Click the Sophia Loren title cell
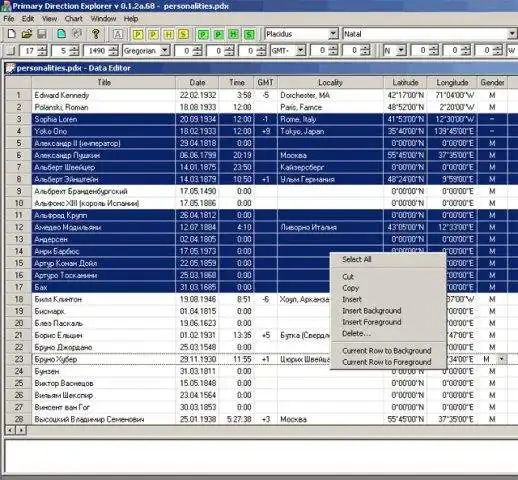 pyautogui.click(x=104, y=119)
